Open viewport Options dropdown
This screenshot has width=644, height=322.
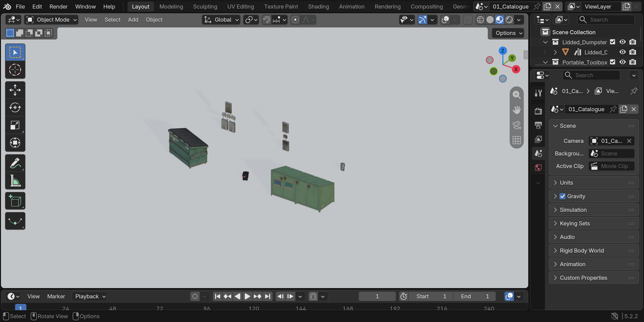(x=508, y=33)
